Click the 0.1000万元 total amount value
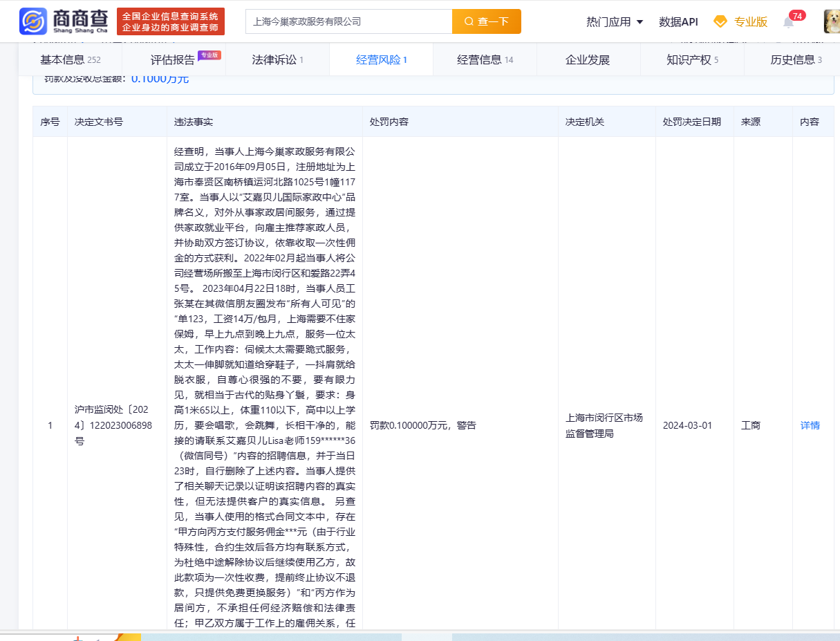 click(x=160, y=78)
